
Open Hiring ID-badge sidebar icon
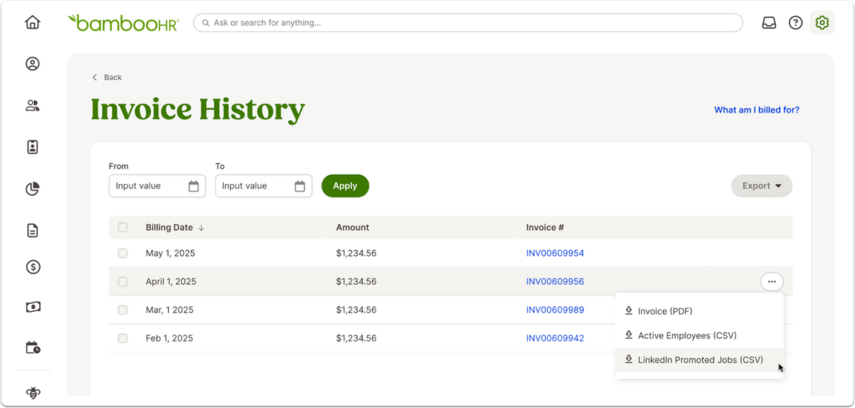click(33, 147)
